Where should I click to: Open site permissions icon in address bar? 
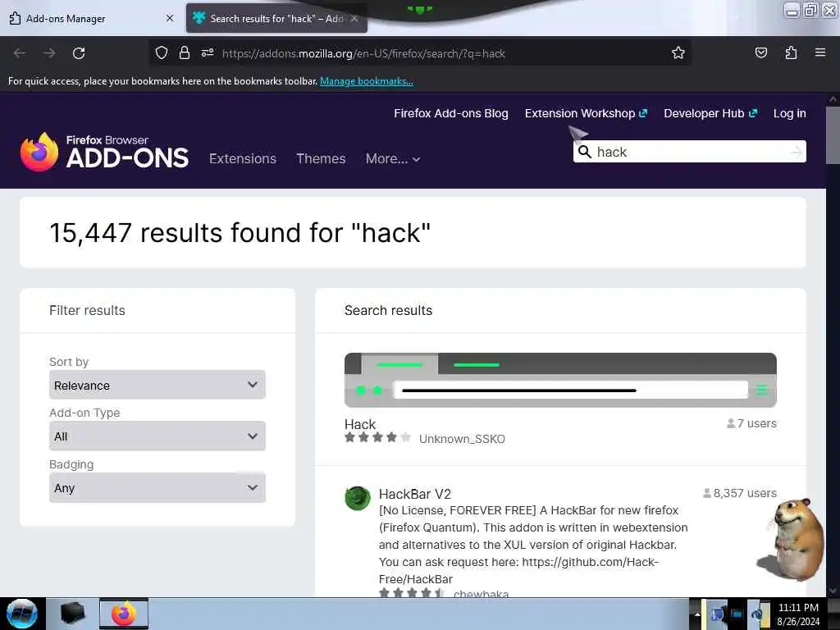point(208,53)
